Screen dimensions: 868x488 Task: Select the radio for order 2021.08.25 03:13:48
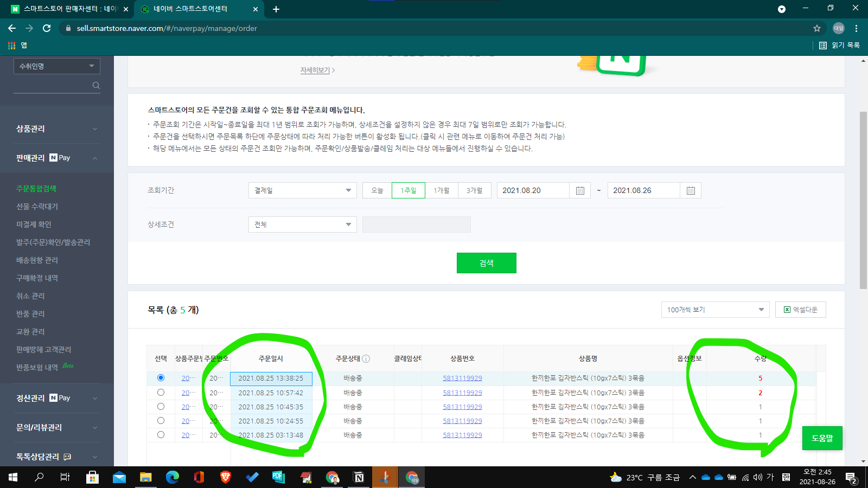[161, 434]
